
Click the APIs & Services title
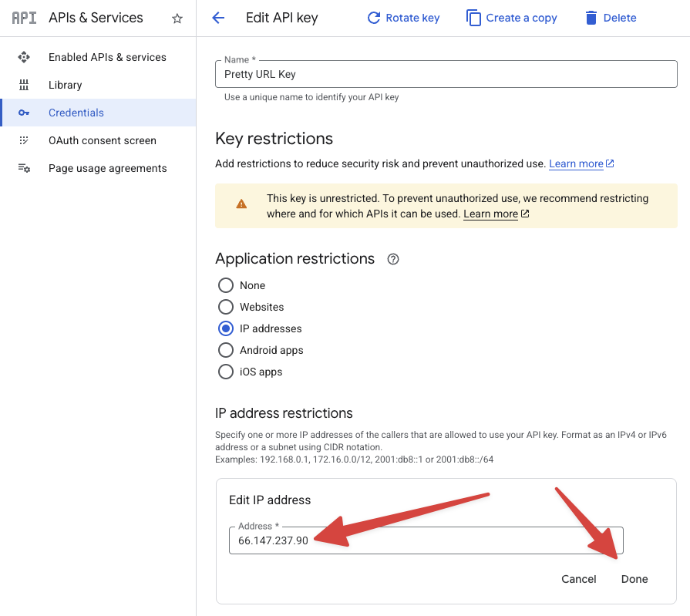96,18
